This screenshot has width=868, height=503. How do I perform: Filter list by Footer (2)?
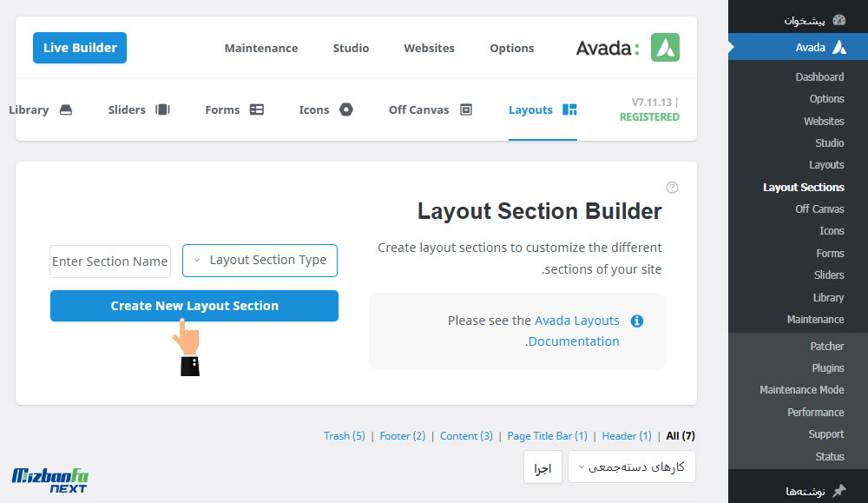pyautogui.click(x=403, y=436)
